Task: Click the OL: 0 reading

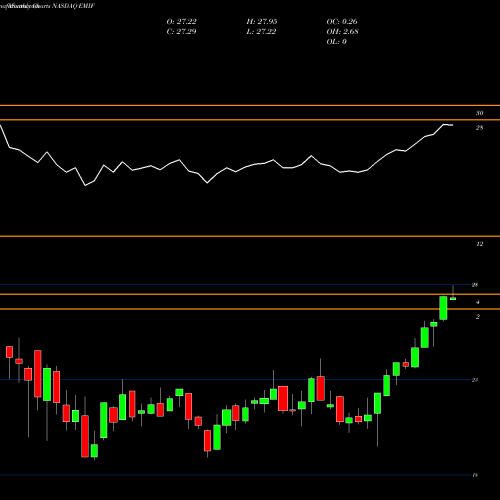Action: (x=336, y=42)
